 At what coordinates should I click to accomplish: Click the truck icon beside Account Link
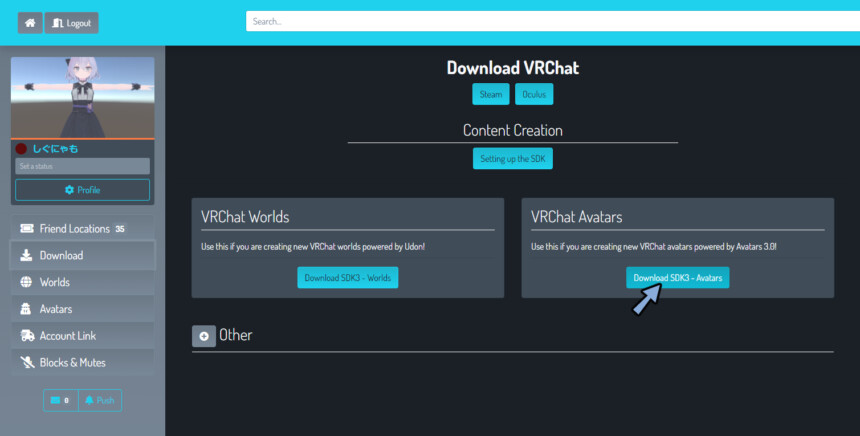tap(27, 336)
